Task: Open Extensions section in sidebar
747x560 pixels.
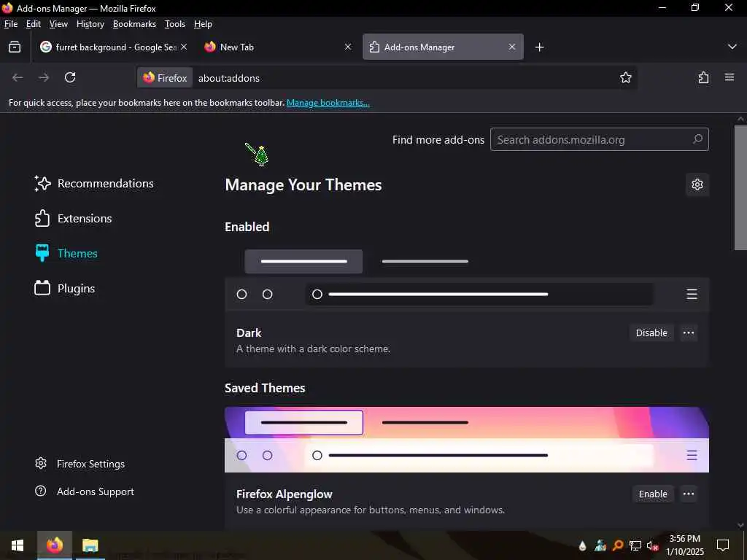Action: tap(74, 219)
